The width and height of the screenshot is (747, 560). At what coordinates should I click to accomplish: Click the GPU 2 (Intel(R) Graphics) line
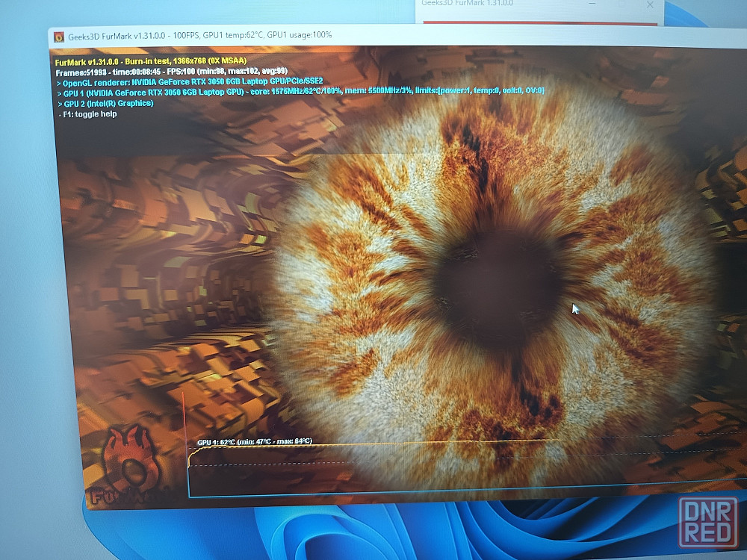pyautogui.click(x=108, y=103)
